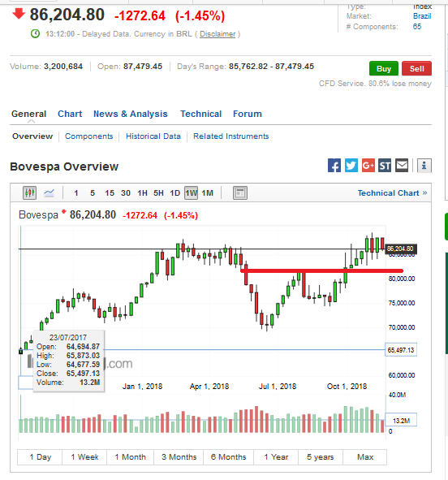Select the 1W chart interval
The image size is (448, 480).
point(191,193)
